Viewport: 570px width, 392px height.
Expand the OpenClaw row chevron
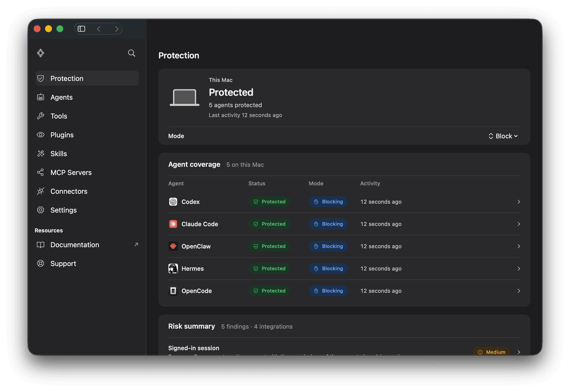click(x=519, y=246)
